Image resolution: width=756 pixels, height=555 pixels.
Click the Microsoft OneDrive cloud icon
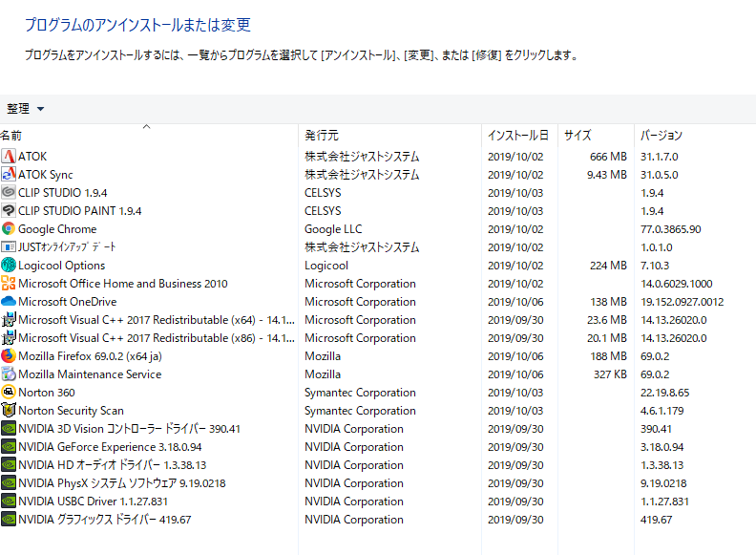coord(9,302)
